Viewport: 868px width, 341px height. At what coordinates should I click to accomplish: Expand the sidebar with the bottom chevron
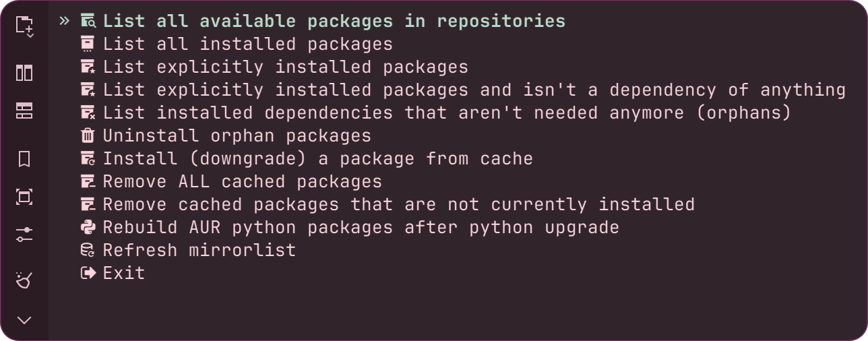[x=24, y=320]
